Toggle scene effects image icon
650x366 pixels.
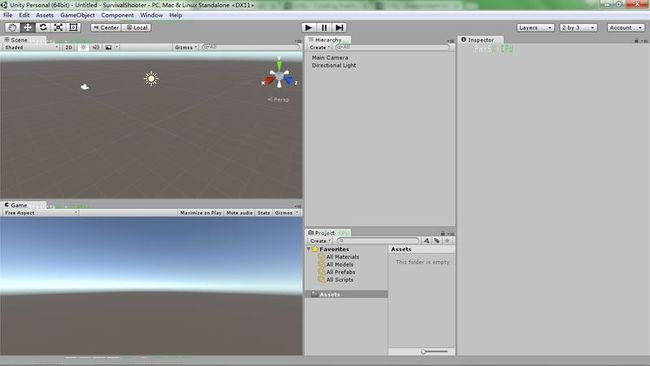108,47
